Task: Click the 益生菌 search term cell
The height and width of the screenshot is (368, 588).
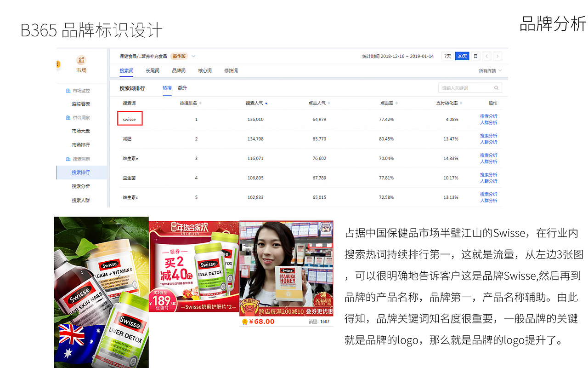Action: pos(129,178)
